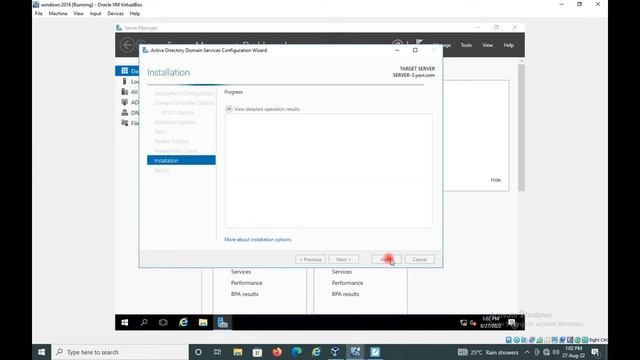Open Server Manager Tools menu
The width and height of the screenshot is (640, 360).
tap(466, 45)
